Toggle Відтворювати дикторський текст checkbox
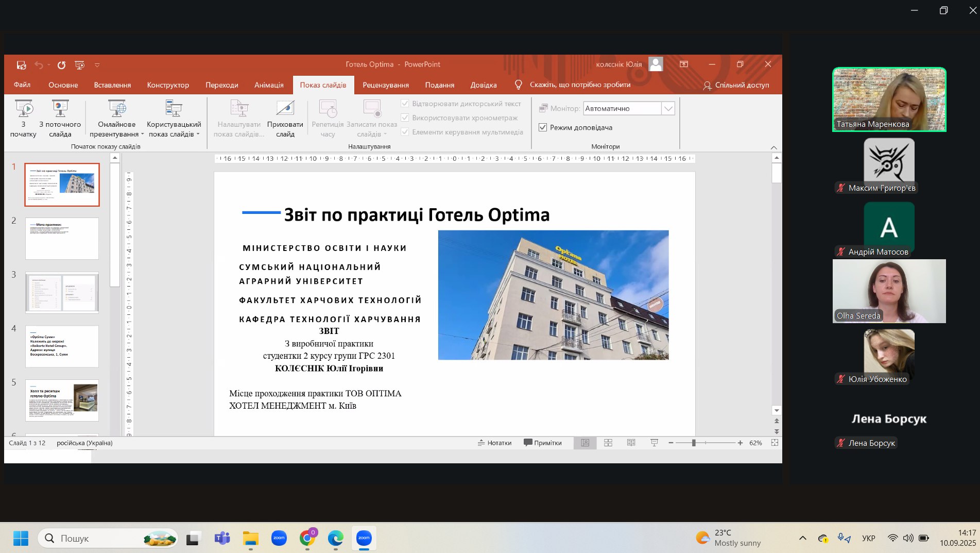 [x=405, y=104]
